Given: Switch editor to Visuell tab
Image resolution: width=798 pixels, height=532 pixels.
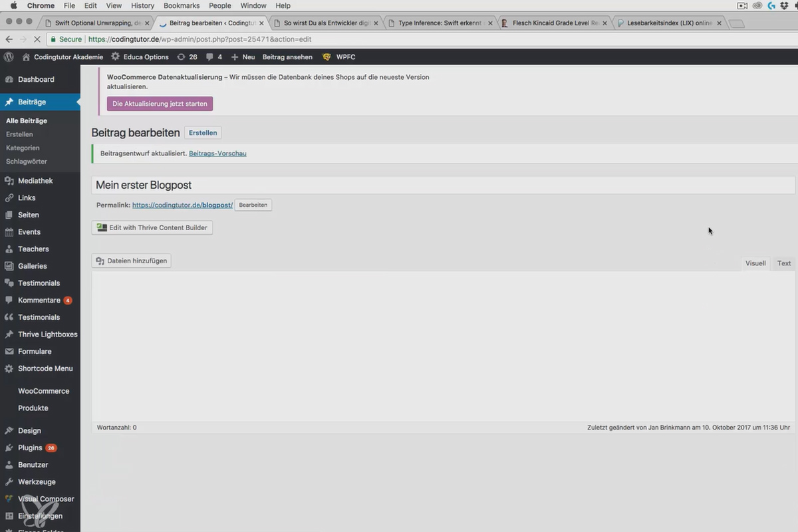Looking at the screenshot, I should coord(755,263).
